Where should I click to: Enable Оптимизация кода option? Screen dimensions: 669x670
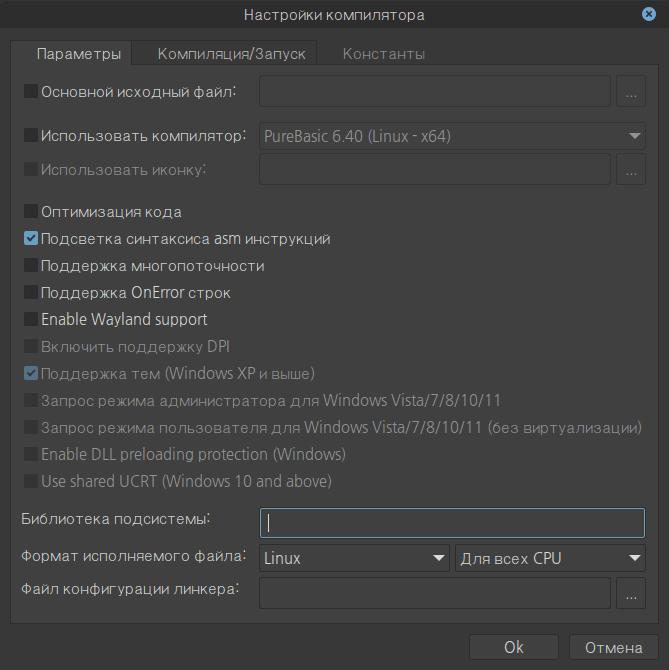click(30, 212)
